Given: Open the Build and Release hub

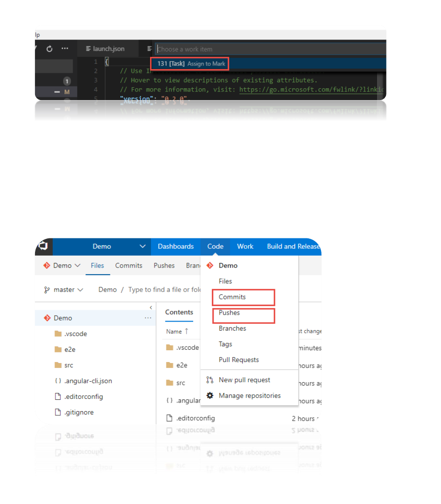Looking at the screenshot, I should coord(294,247).
